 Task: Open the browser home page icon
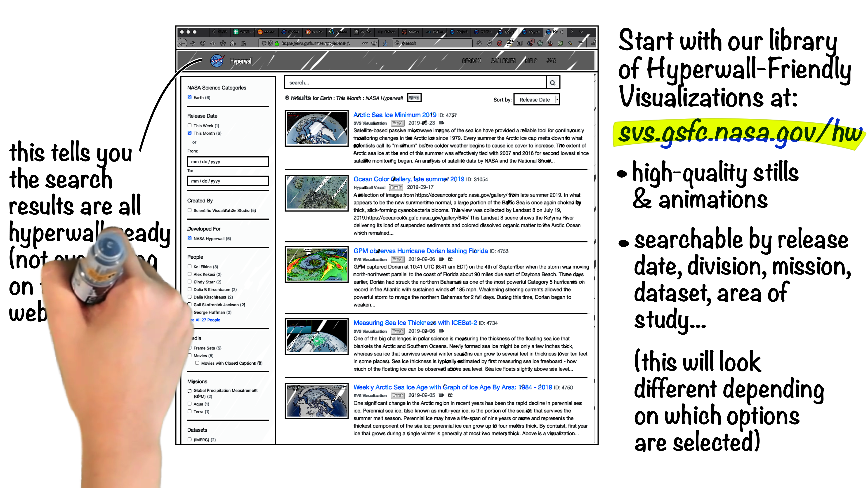point(213,43)
